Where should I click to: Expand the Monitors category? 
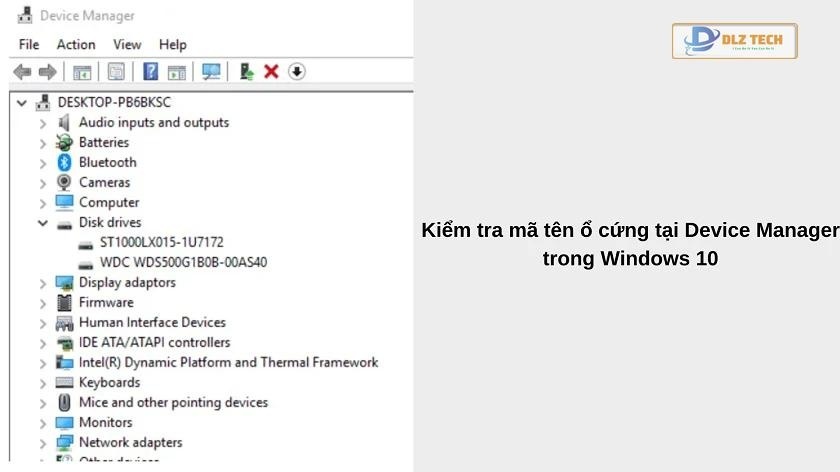pos(43,424)
